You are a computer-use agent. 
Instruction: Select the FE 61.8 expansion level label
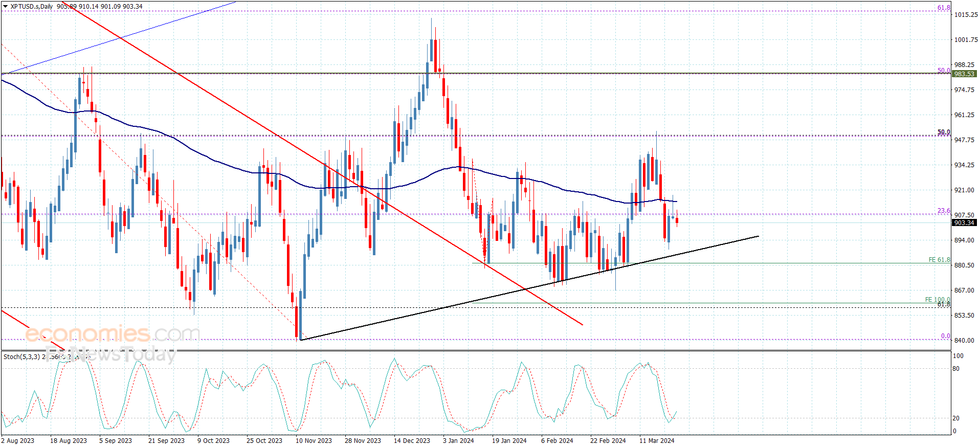point(939,260)
